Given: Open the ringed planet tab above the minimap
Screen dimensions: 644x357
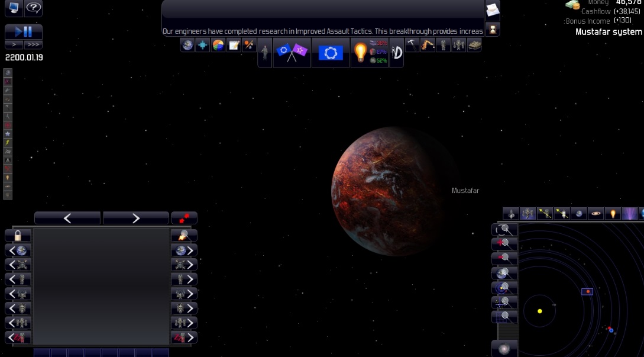Looking at the screenshot, I should (x=595, y=214).
